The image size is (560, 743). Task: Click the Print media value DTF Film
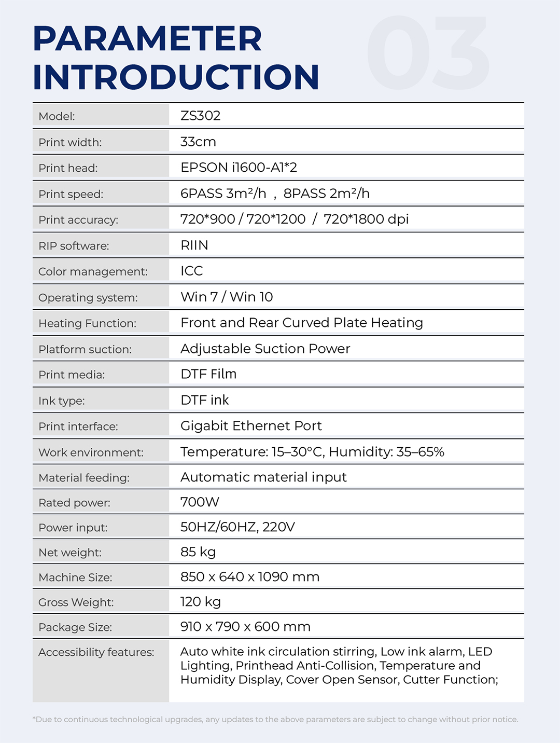pos(208,374)
